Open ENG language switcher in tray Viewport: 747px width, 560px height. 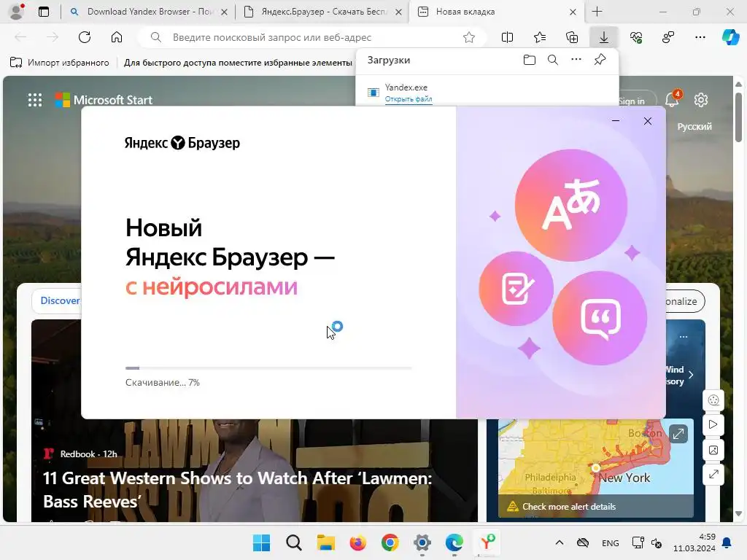pos(611,542)
